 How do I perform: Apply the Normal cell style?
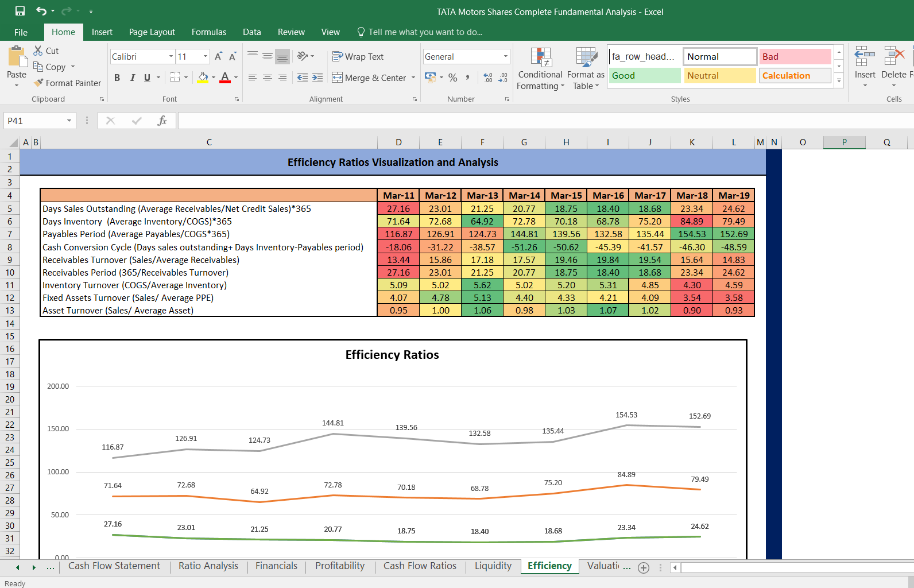point(719,56)
